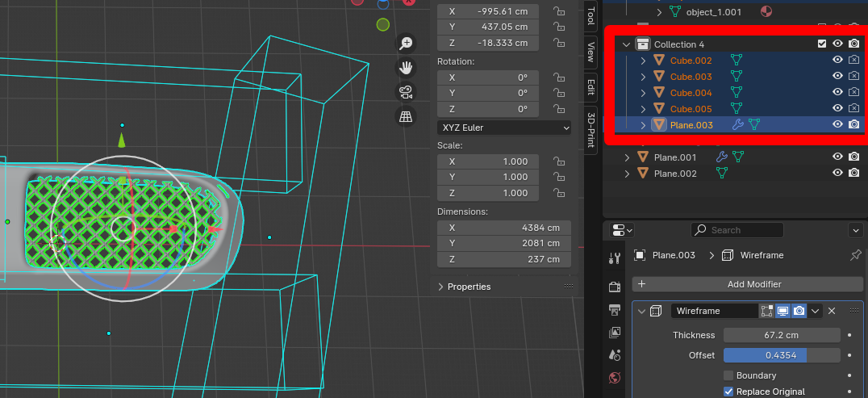Open the XYZ Euler rotation mode dropdown
The width and height of the screenshot is (868, 398).
(504, 128)
